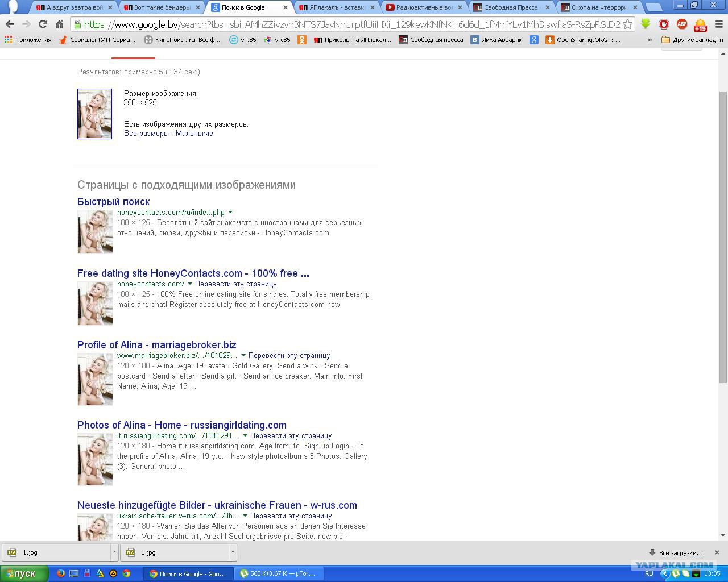This screenshot has width=728, height=582.
Task: Click the 'Все размеры' link
Action: tap(146, 133)
